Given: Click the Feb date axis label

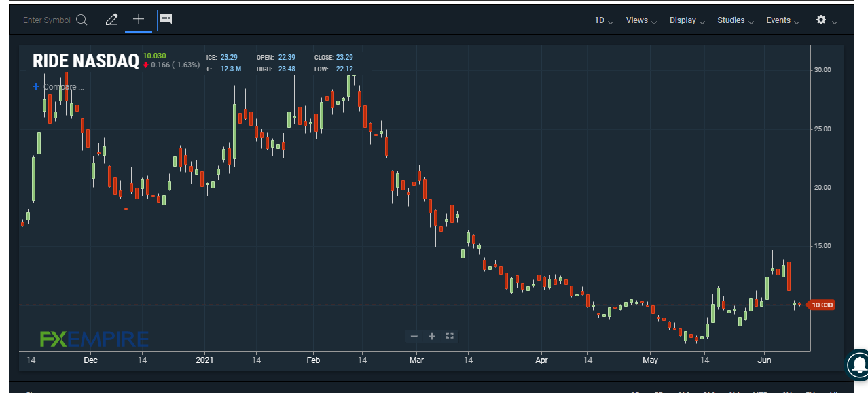Looking at the screenshot, I should pyautogui.click(x=313, y=360).
